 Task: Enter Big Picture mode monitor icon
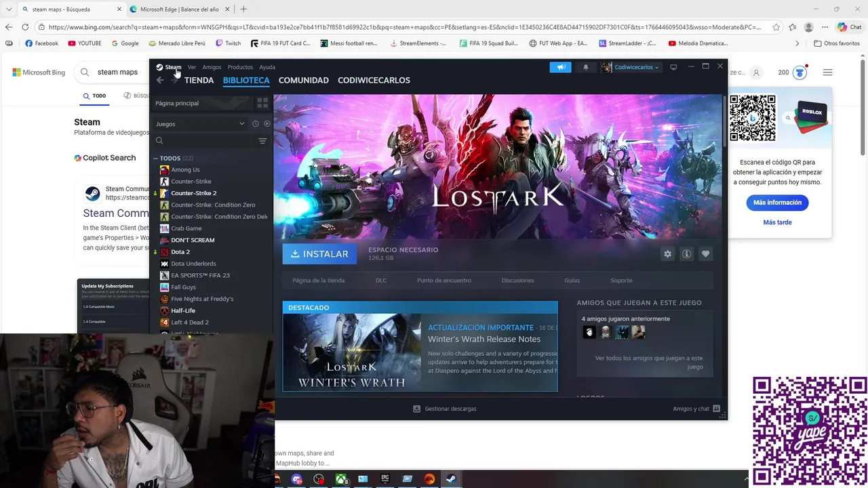tap(673, 67)
